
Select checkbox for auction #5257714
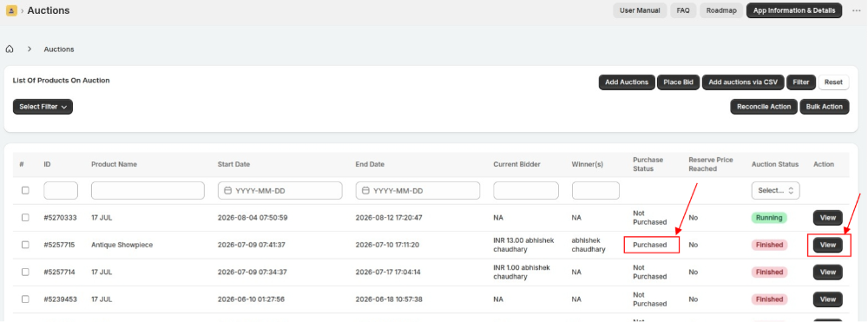tap(25, 272)
